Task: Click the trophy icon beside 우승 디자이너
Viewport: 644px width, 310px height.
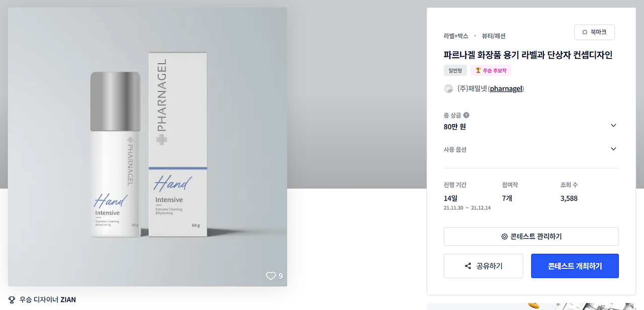Action: click(12, 300)
